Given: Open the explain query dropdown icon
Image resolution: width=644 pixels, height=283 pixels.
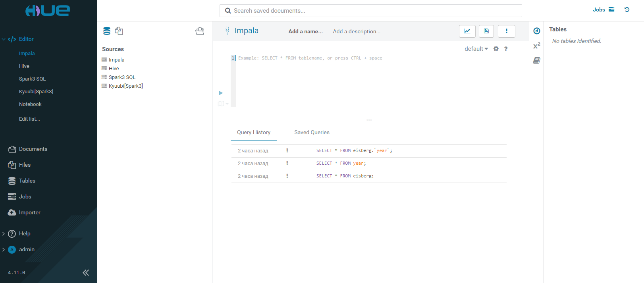Looking at the screenshot, I should [x=223, y=104].
